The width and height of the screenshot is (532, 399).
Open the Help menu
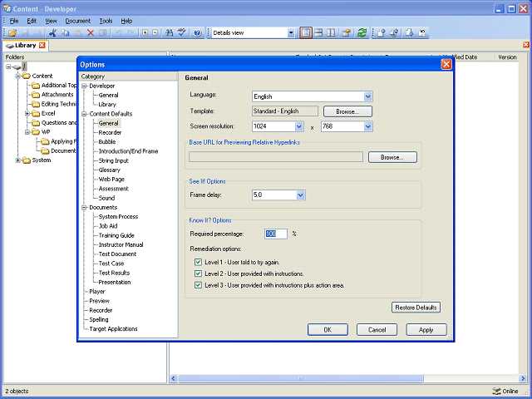pos(126,21)
